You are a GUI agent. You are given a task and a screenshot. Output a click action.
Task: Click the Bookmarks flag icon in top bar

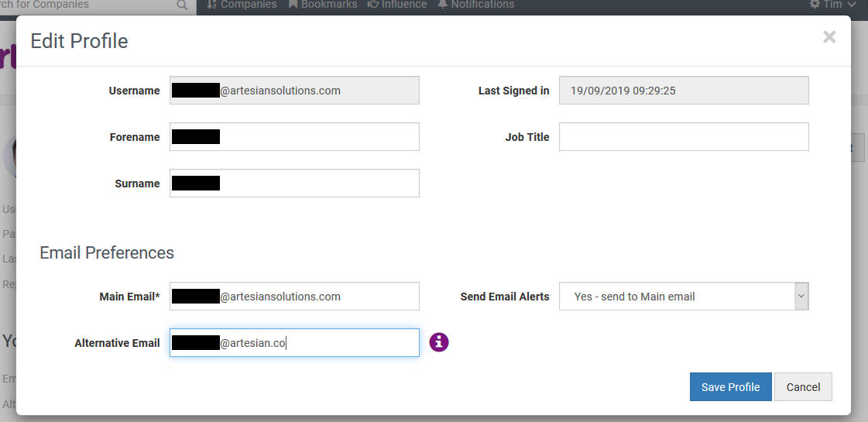(x=293, y=5)
